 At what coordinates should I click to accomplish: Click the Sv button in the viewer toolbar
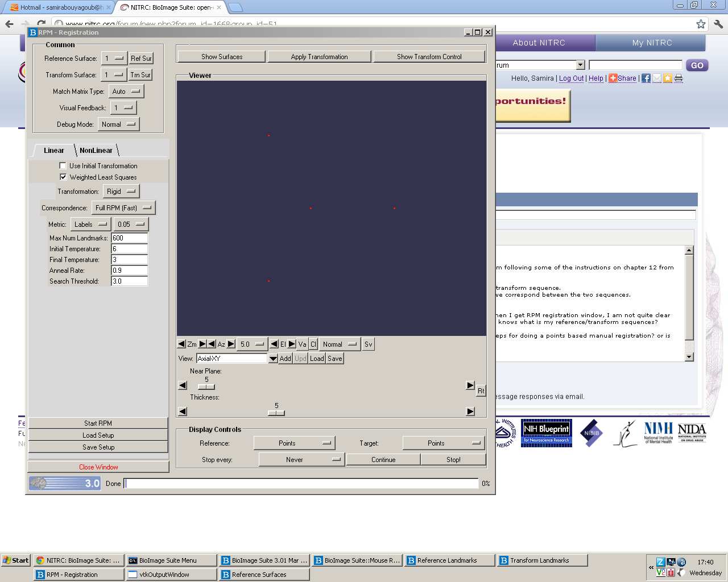pyautogui.click(x=369, y=344)
